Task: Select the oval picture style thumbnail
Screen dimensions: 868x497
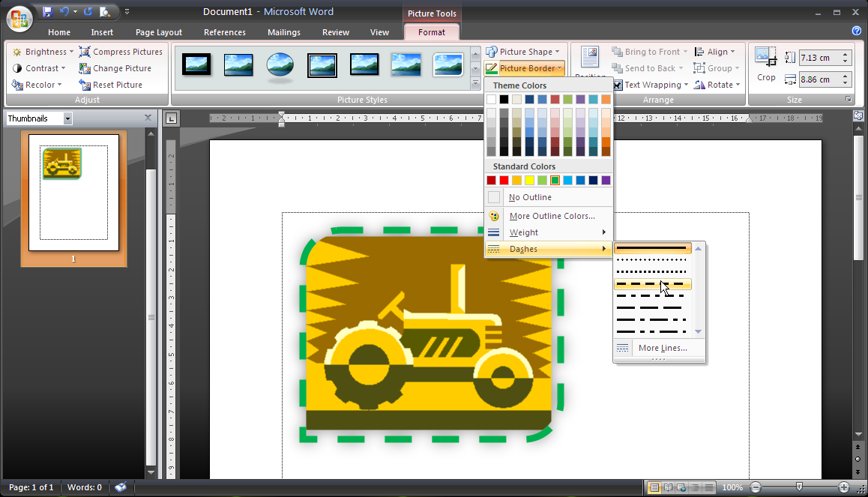Action: click(x=280, y=66)
